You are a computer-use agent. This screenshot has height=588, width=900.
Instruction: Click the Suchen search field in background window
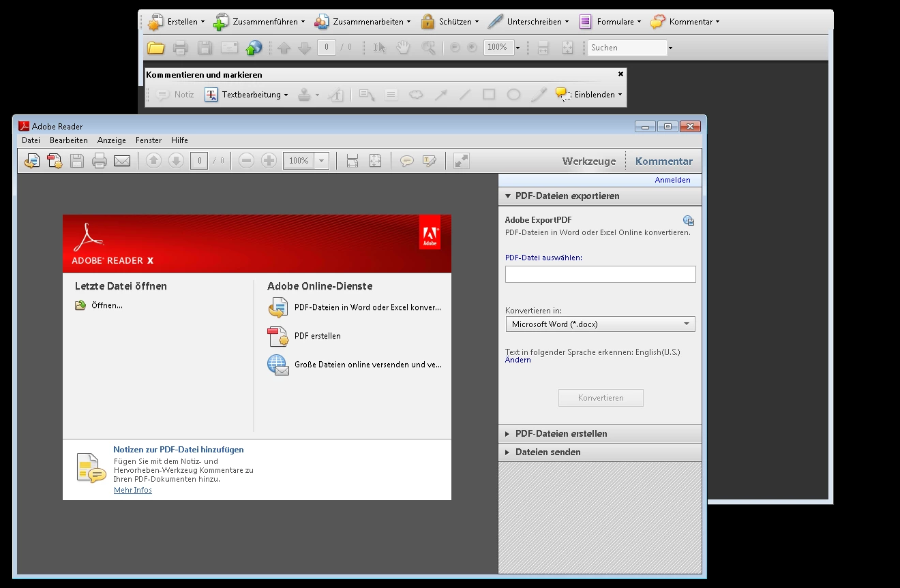pyautogui.click(x=627, y=48)
